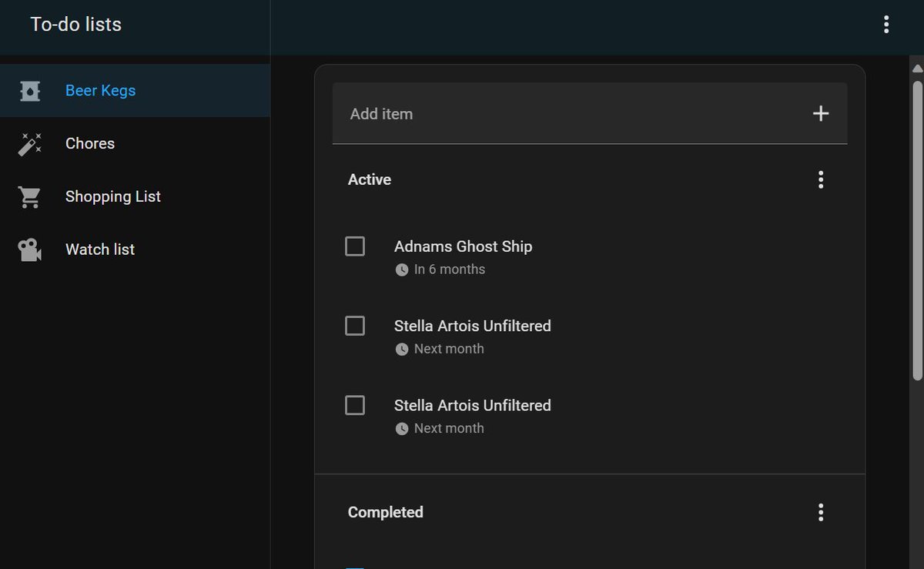Open the Completed section three-dot menu
Screen dimensions: 924x569
coord(821,512)
